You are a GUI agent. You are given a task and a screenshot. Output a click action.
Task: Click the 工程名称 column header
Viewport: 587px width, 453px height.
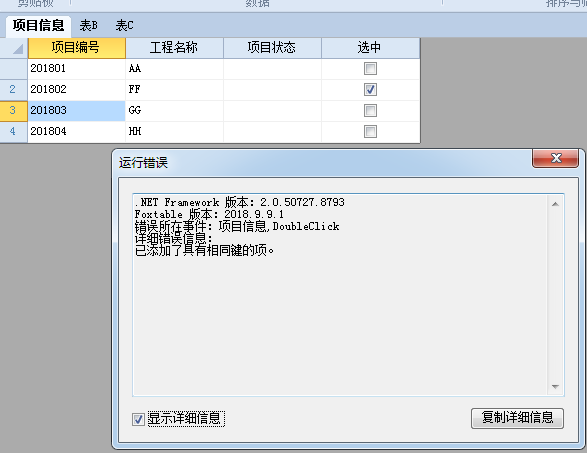[x=174, y=48]
